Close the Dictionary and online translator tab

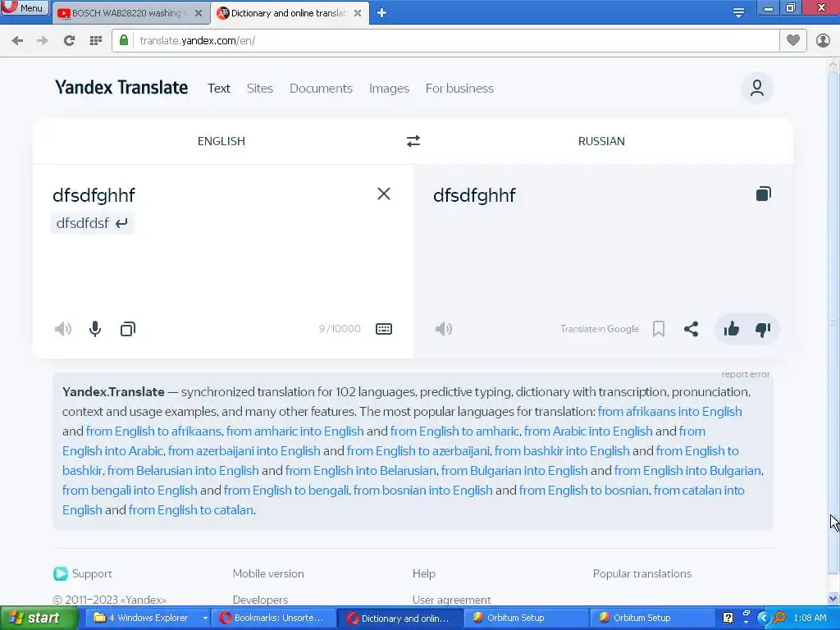point(358,13)
